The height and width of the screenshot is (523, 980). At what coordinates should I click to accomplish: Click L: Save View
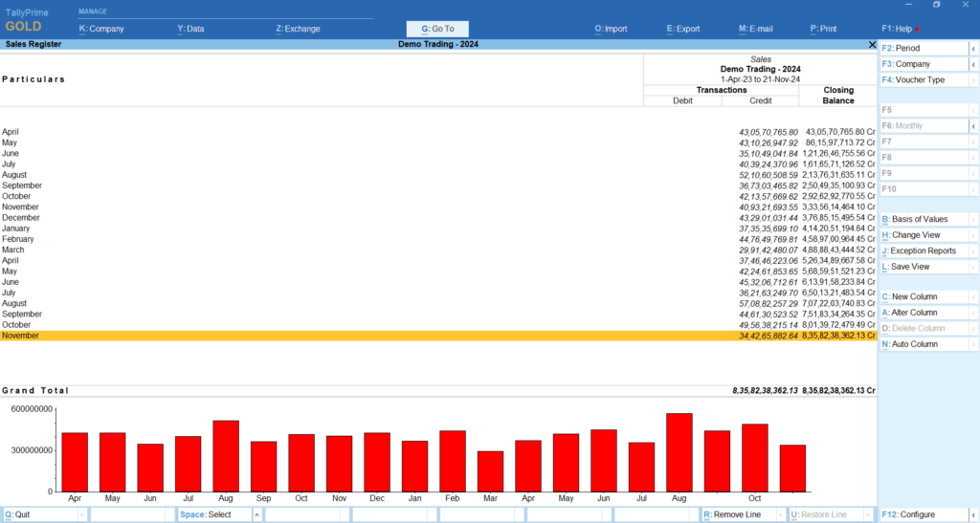[x=924, y=267]
